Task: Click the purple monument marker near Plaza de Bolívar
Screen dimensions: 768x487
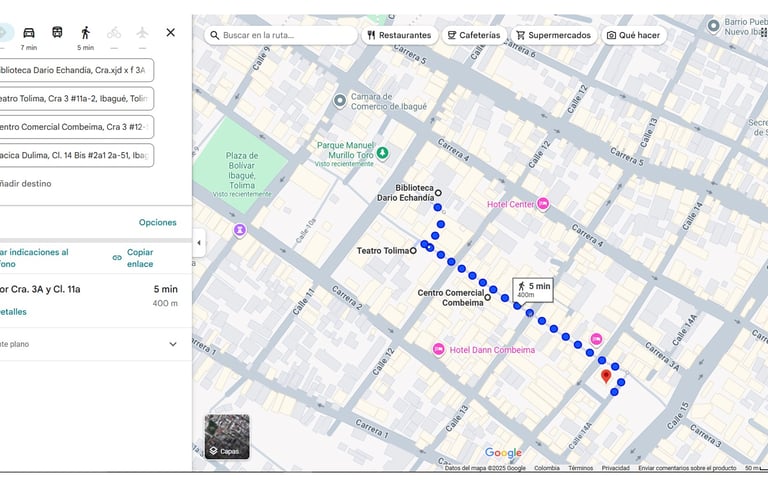Action: coord(240,230)
